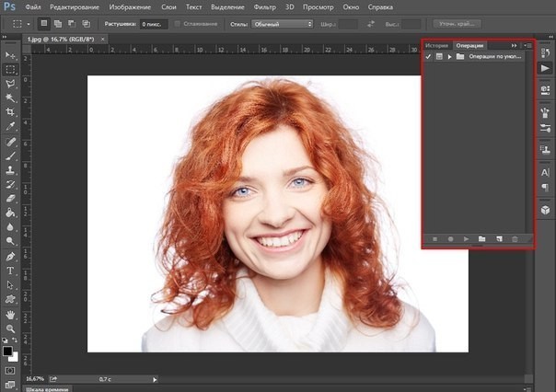Screen dimensions: 556x392
Task: Expand the Операции по умолчанию folder
Action: tap(449, 56)
